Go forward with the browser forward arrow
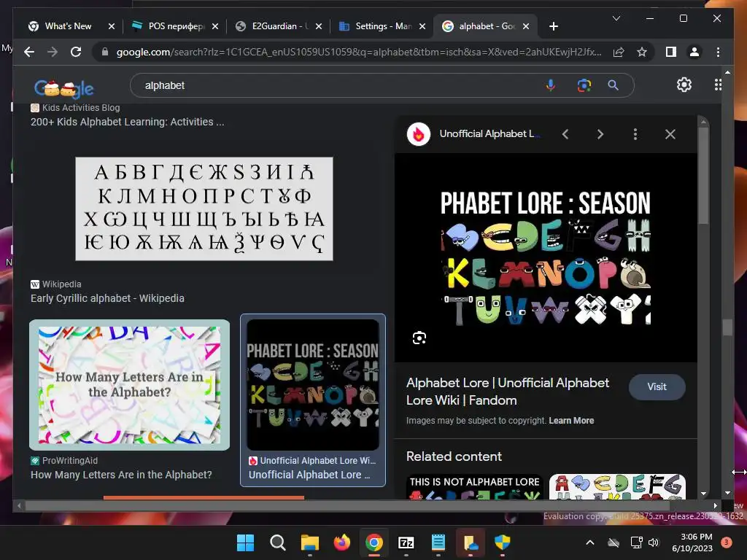 tap(53, 52)
